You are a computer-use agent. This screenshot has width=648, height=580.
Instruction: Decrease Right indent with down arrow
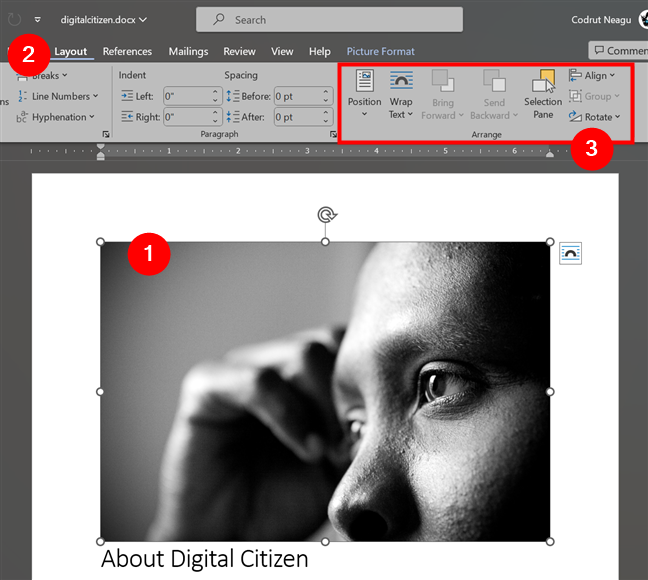(x=215, y=121)
